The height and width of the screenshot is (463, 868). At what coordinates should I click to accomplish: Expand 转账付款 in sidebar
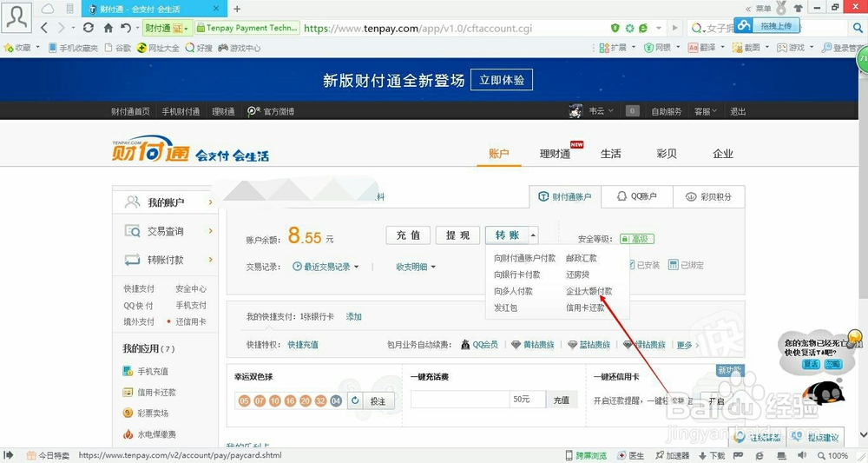(166, 260)
